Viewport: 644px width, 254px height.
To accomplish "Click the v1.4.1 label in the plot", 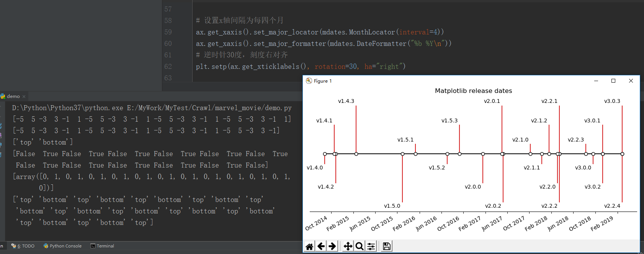I will pyautogui.click(x=324, y=120).
